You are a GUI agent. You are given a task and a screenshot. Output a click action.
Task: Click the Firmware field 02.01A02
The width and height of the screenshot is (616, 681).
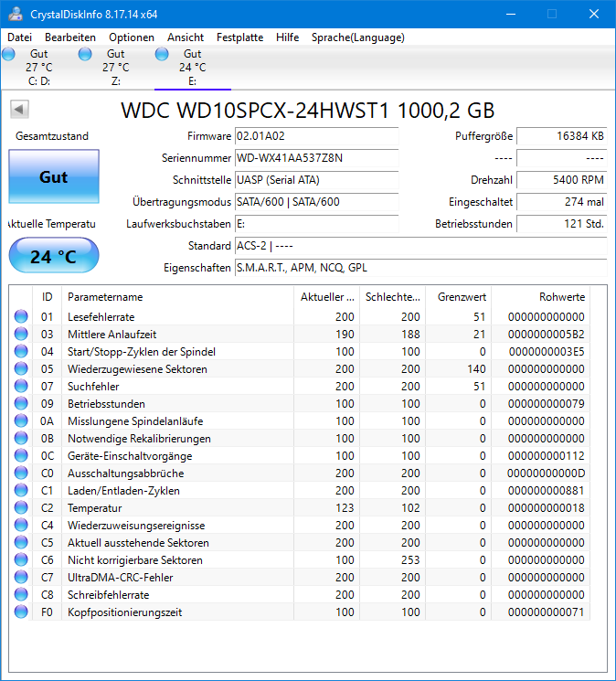(316, 136)
